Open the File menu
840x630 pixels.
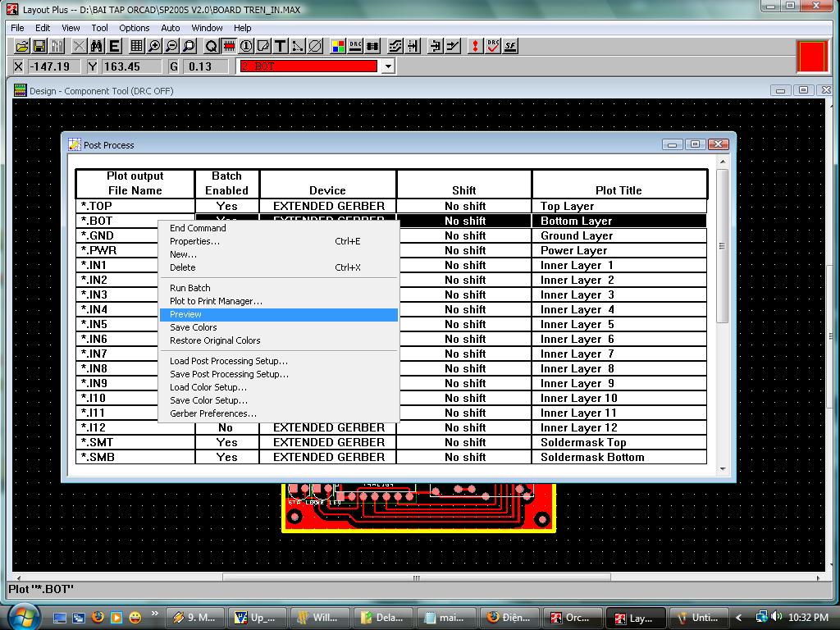tap(17, 28)
